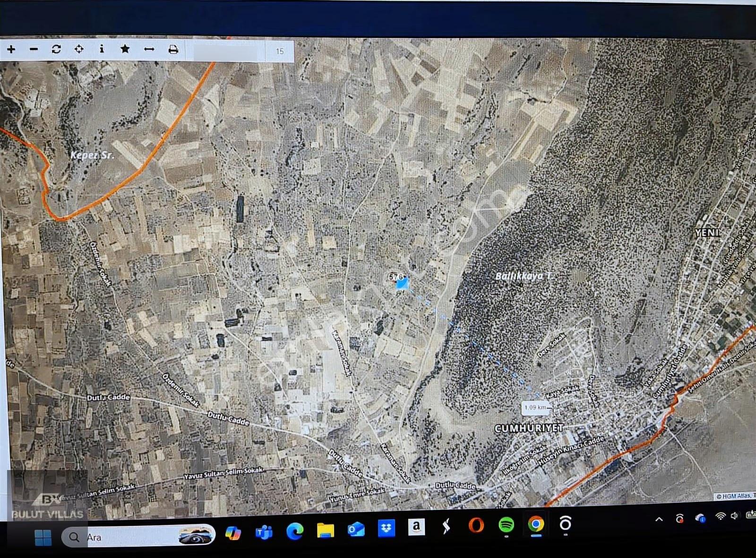Click the Ballıkkaya T. map label
Screen dimensions: 756x558
(523, 276)
